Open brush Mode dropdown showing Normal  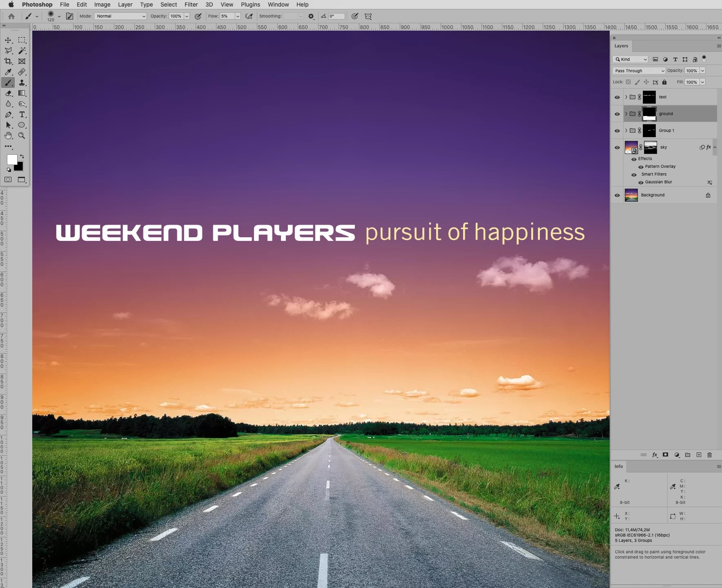[120, 16]
